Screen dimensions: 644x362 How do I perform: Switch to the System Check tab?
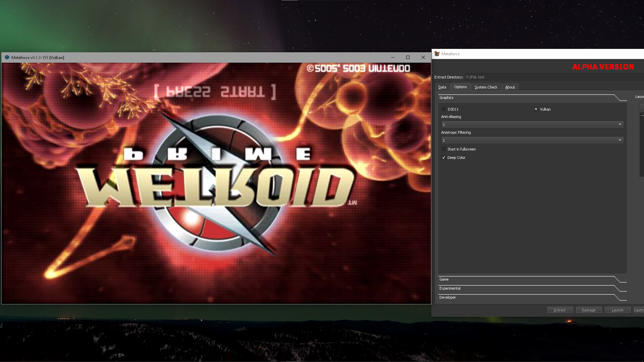(486, 87)
